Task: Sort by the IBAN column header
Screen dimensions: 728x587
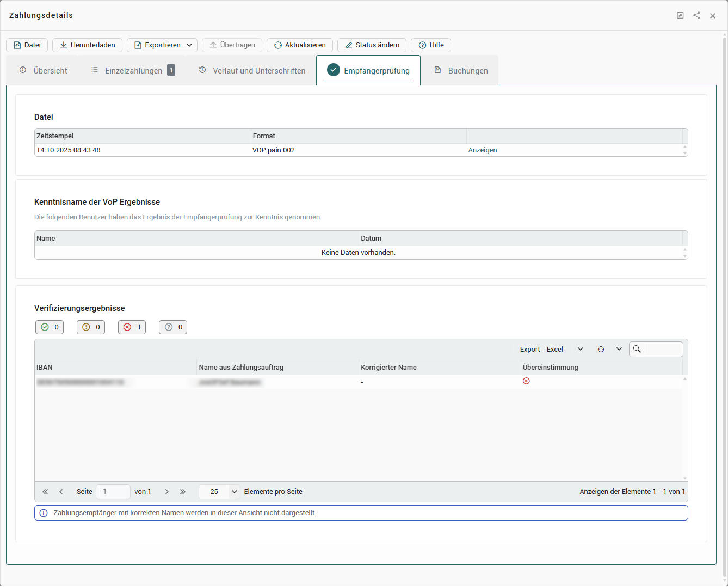Action: pyautogui.click(x=115, y=368)
